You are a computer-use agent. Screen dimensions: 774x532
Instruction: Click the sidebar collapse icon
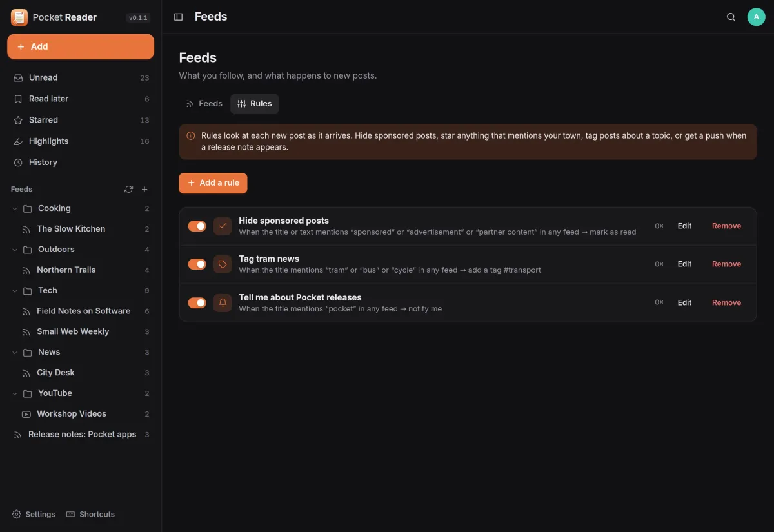(x=179, y=17)
